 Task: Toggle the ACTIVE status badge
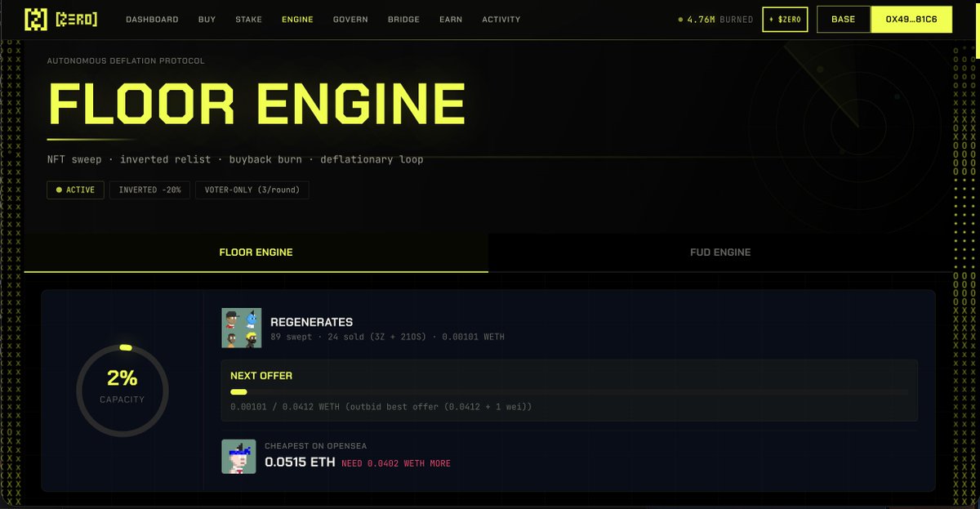76,190
